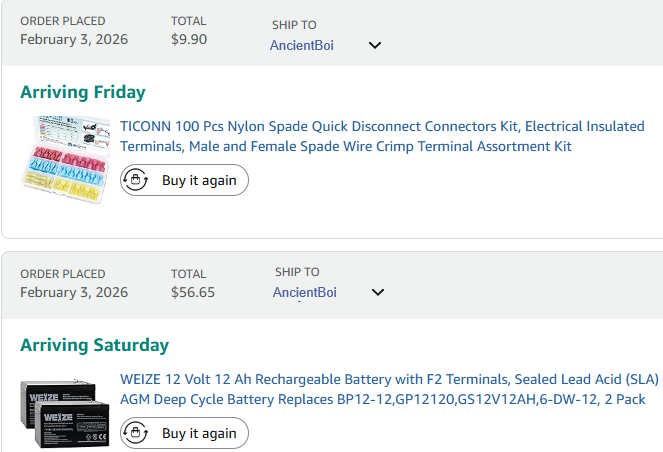Open AncientBoi address link on $56.65 order
Image resolution: width=663 pixels, height=452 pixels.
point(304,292)
